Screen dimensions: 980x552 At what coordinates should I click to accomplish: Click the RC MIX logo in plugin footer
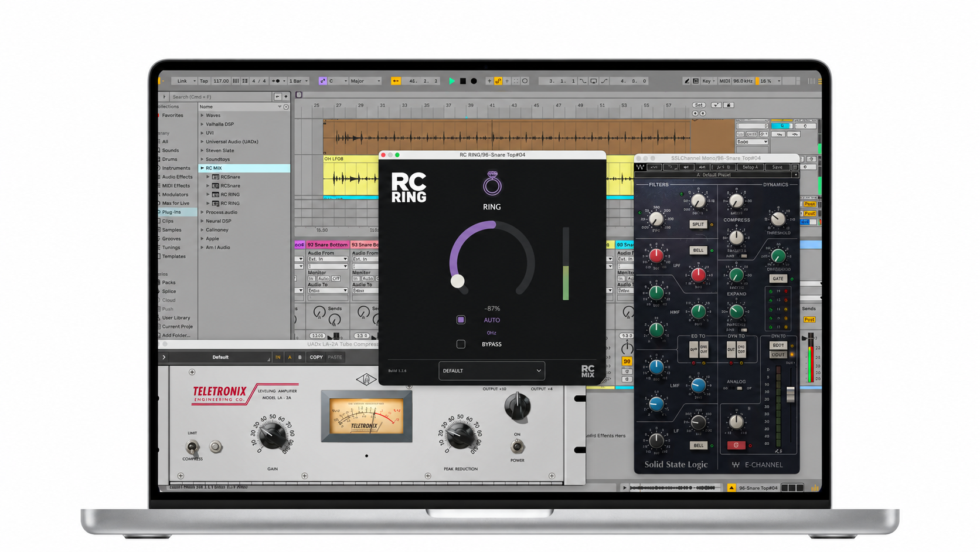click(588, 371)
